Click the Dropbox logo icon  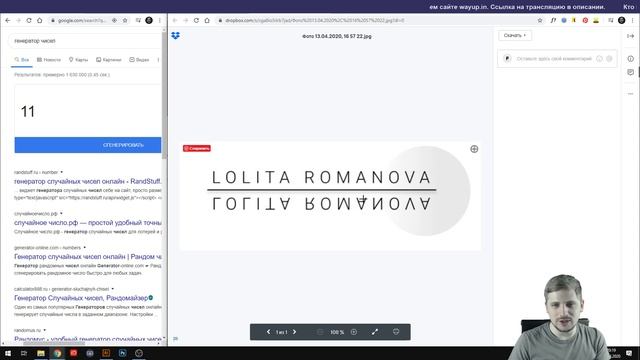pos(176,36)
